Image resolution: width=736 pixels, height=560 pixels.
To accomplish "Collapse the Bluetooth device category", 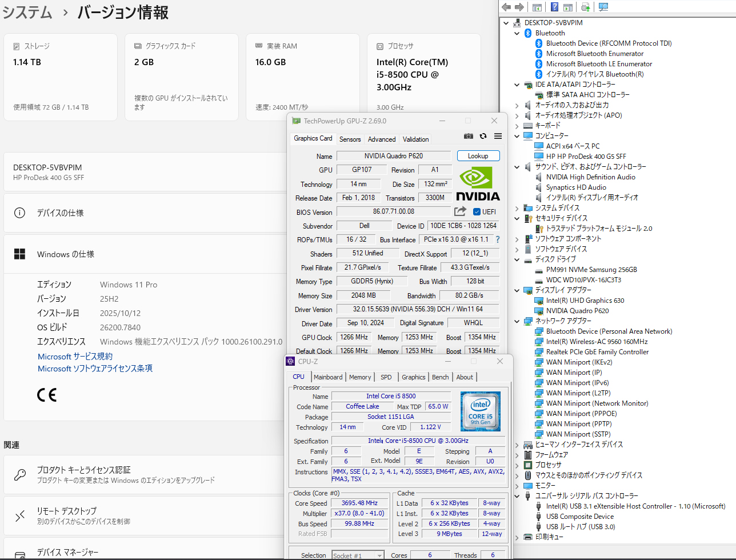I will tap(517, 33).
